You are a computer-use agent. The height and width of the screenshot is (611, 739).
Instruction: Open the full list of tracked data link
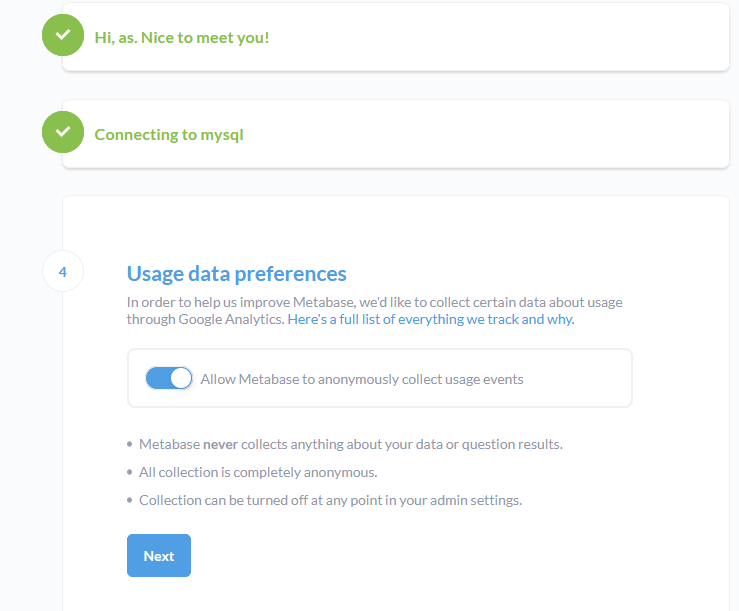[x=430, y=320]
